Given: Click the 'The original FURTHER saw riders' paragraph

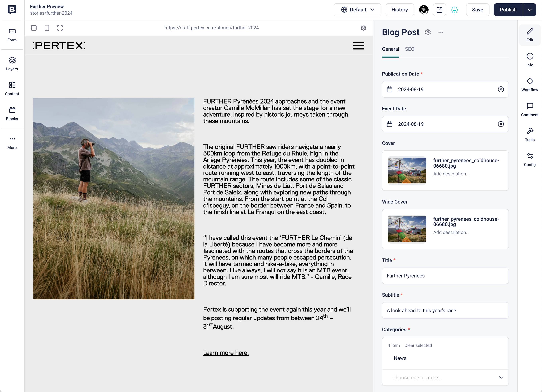Looking at the screenshot, I should [x=279, y=179].
